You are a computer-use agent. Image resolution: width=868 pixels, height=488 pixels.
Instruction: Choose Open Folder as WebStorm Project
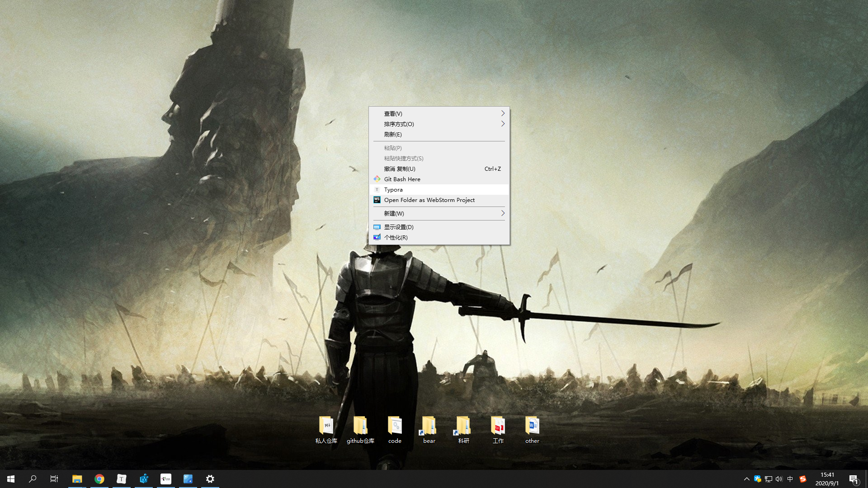click(429, 200)
